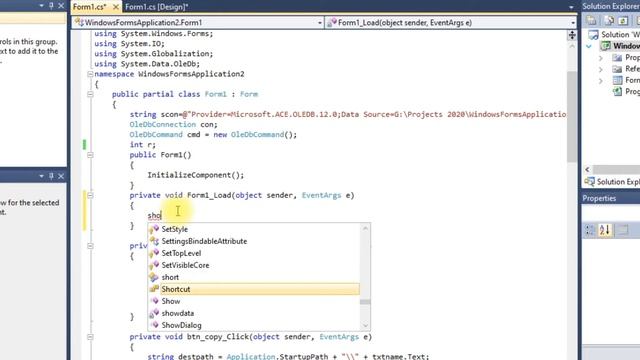Viewport: 640px width, 360px height.
Task: Collapse the btn_copy_Click method region
Action: (x=90, y=337)
